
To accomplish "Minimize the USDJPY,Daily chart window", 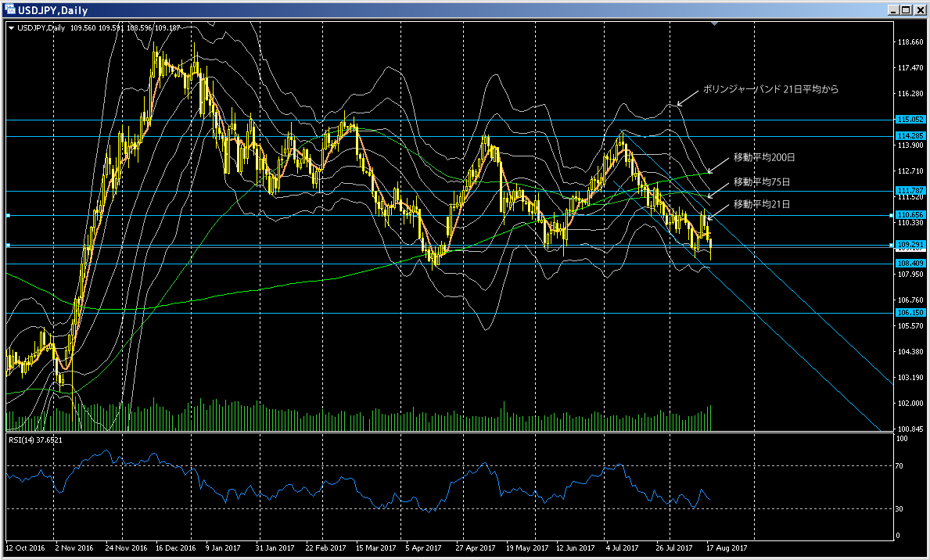I will (893, 10).
